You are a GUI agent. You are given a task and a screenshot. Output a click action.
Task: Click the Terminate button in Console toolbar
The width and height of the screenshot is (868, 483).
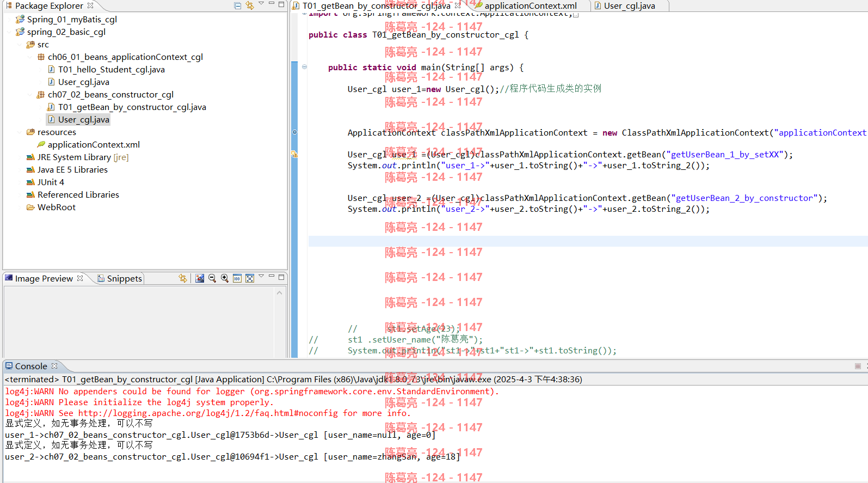pyautogui.click(x=858, y=366)
